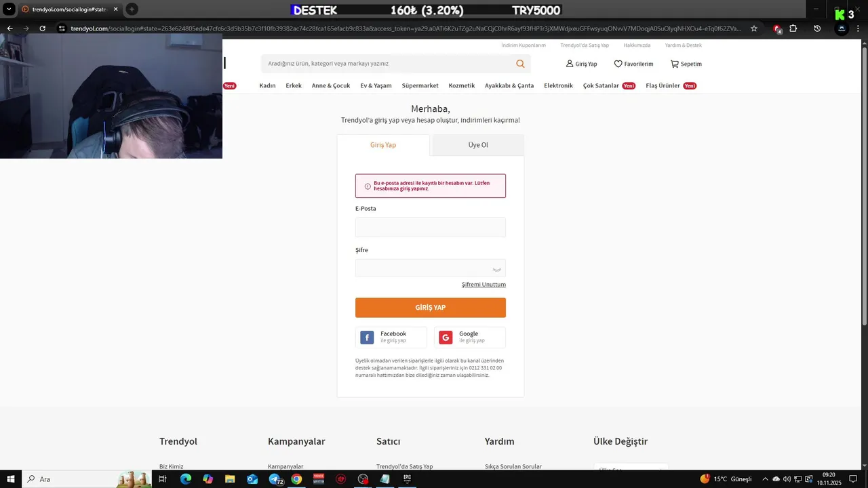
Task: Open Trendyol'da Satış Yap top link
Action: [585, 45]
